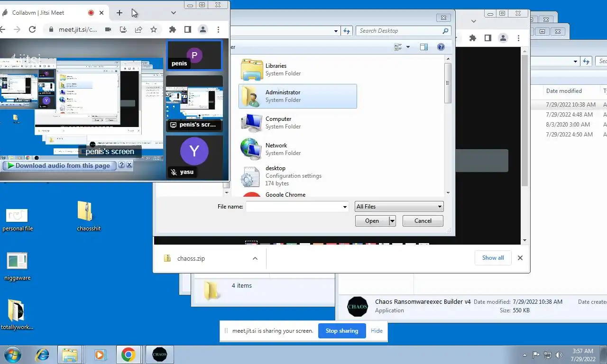
Task: Select the Google Chrome shortcut in dialog
Action: point(298,194)
